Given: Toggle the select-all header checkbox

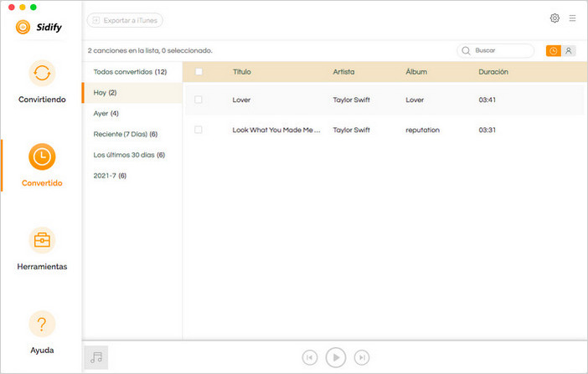Looking at the screenshot, I should [x=199, y=72].
